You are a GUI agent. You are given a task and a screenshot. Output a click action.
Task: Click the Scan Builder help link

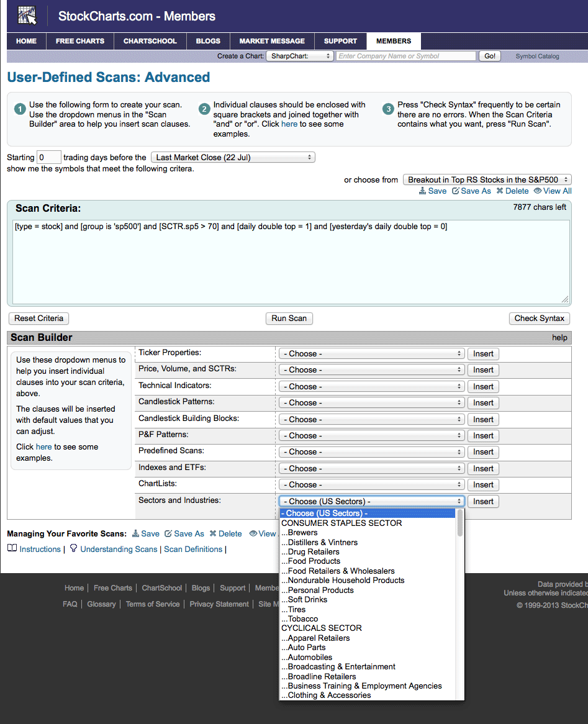559,338
